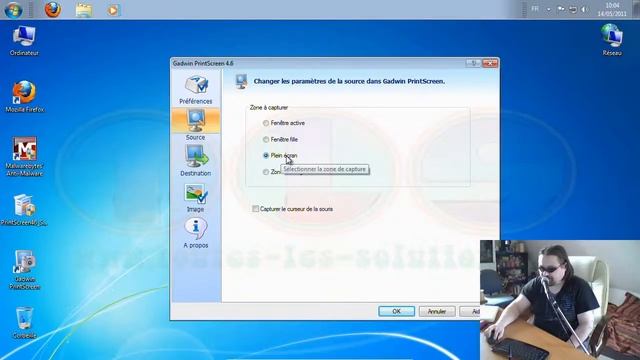The width and height of the screenshot is (640, 360).
Task: Select the Ordinateur desktop icon
Action: tap(24, 41)
